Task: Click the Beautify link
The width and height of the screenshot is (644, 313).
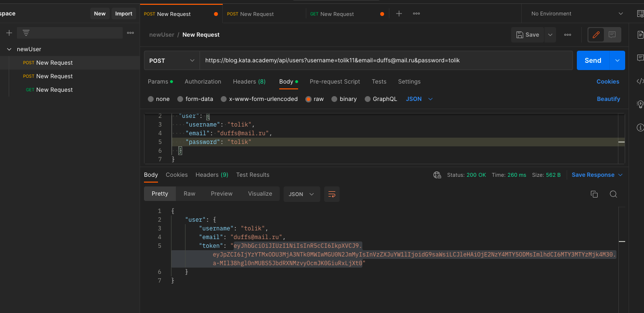Action: point(608,99)
